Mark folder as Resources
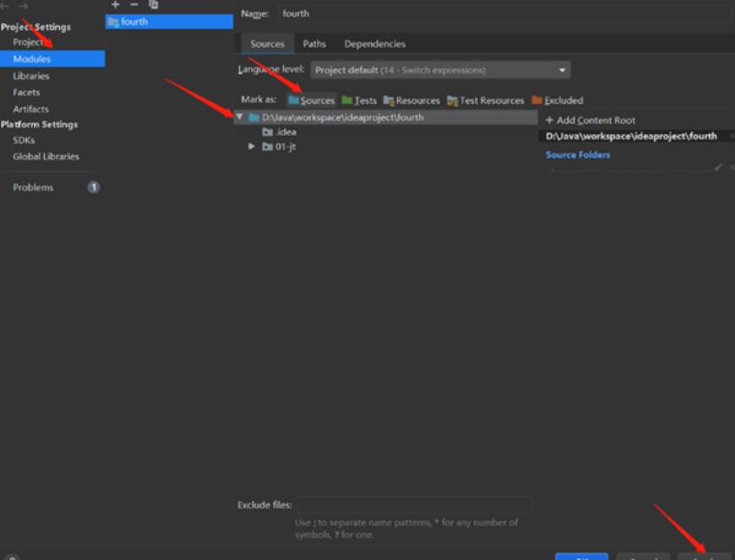 click(x=412, y=100)
